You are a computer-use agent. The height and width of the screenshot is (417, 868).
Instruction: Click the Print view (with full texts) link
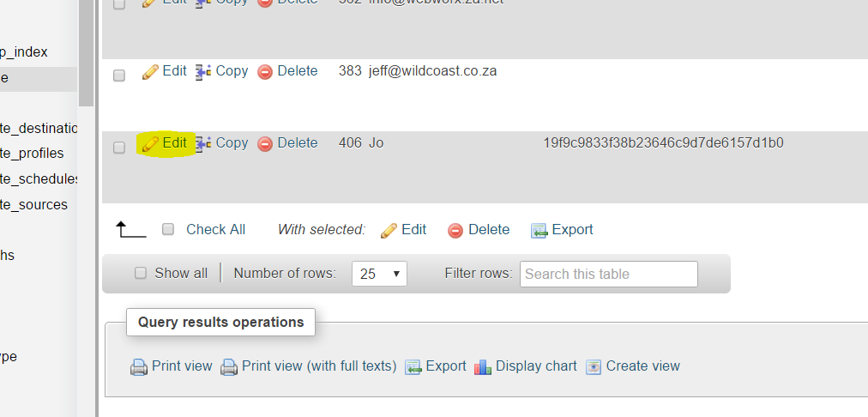[x=319, y=366]
